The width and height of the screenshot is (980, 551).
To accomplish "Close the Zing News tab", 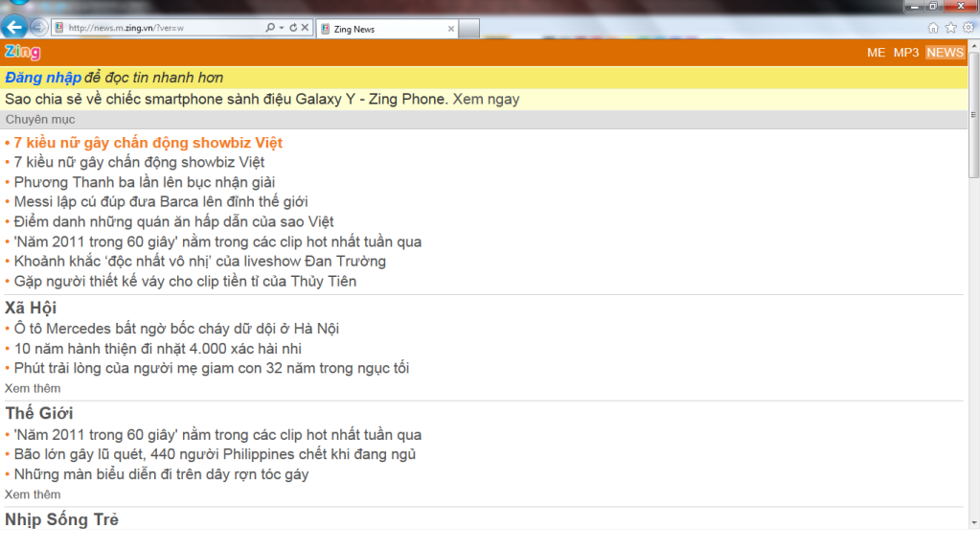I will tap(451, 29).
